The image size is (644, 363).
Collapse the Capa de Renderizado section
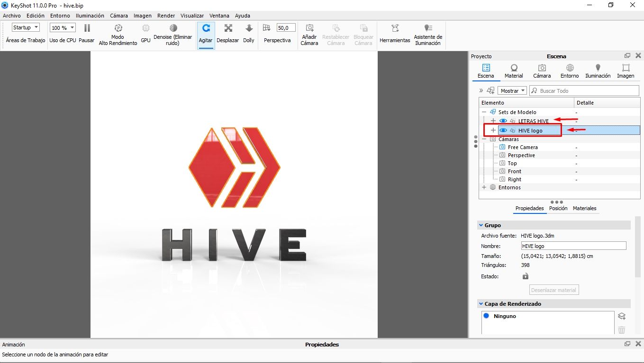coord(481,304)
